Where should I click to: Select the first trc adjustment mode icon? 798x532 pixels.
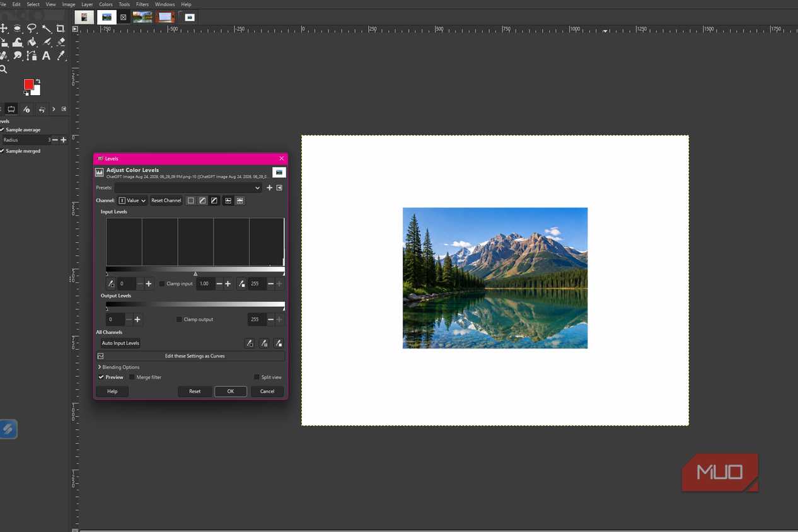(191, 200)
